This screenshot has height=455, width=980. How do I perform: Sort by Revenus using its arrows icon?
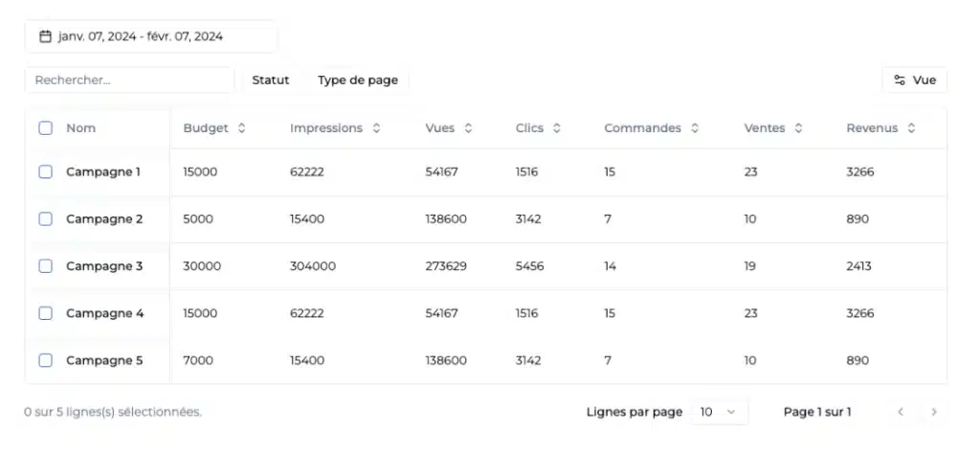point(911,128)
